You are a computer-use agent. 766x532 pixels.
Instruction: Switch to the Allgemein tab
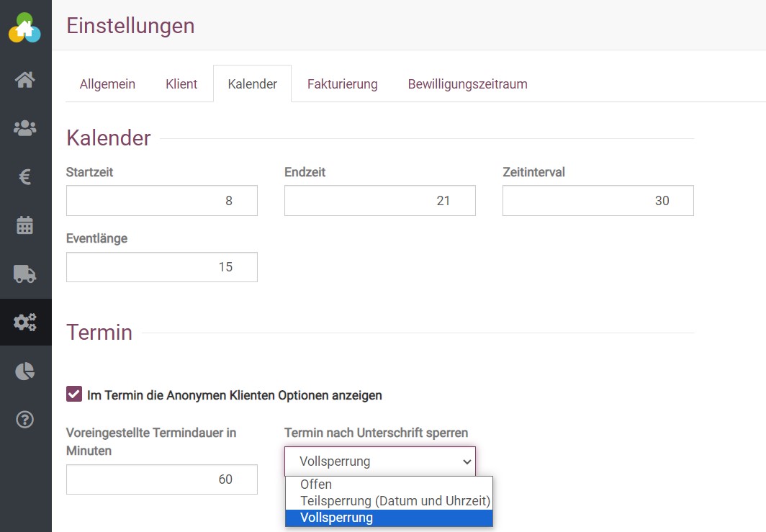pos(107,84)
